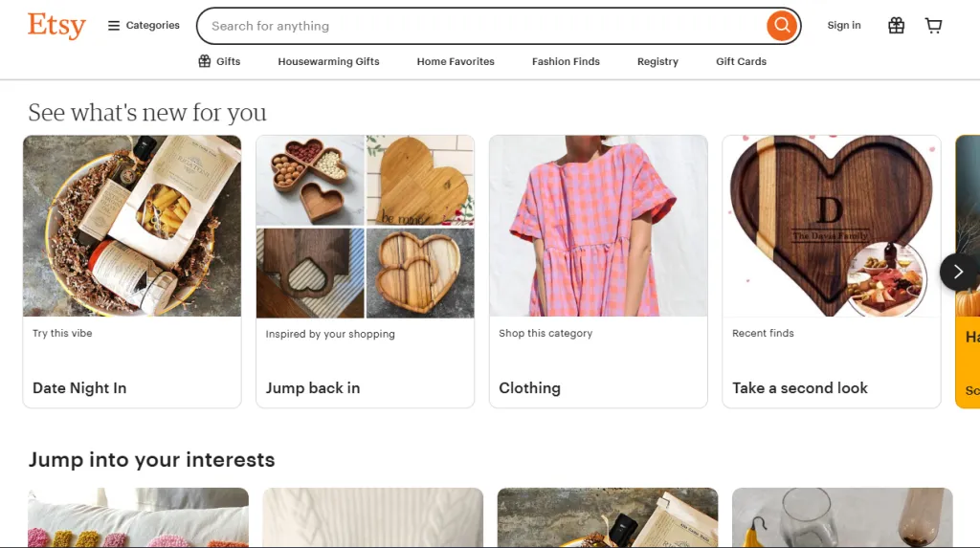
Task: Open the gift basket interest thumbnail
Action: coord(608,517)
